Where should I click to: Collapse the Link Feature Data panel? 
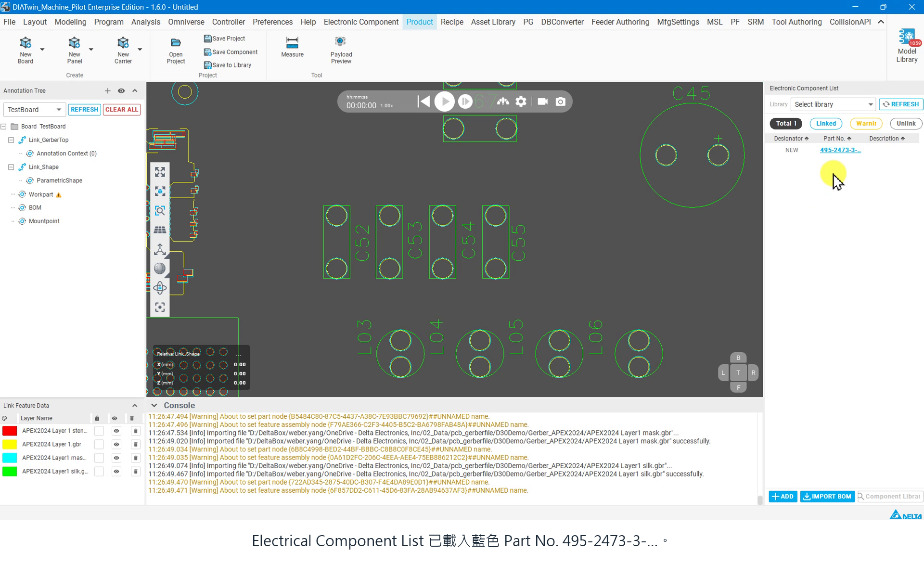135,406
